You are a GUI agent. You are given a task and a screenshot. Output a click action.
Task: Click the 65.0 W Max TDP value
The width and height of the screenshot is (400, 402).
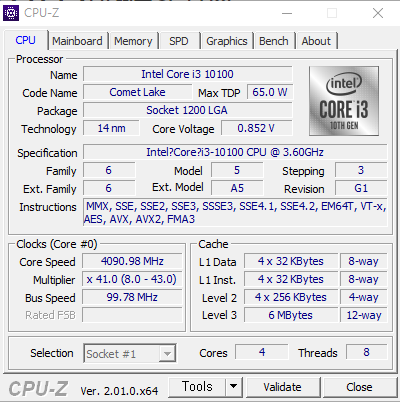pyautogui.click(x=270, y=92)
